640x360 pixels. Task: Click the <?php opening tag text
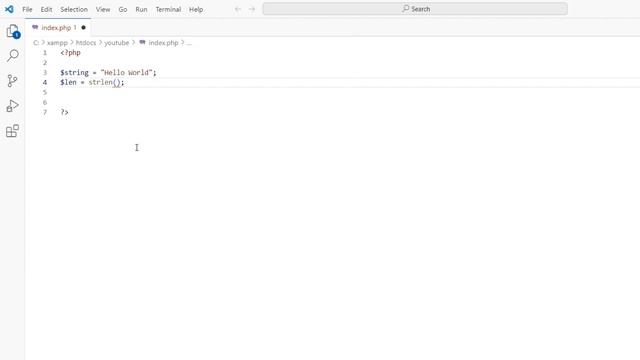coord(70,53)
